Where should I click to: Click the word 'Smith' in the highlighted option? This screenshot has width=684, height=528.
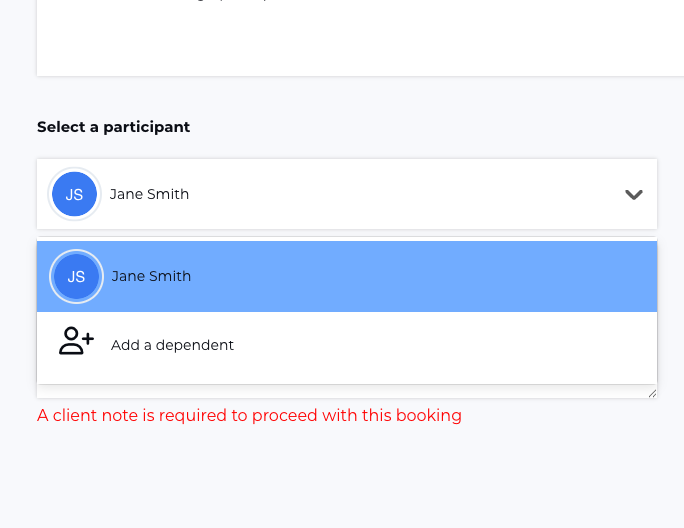pyautogui.click(x=171, y=277)
